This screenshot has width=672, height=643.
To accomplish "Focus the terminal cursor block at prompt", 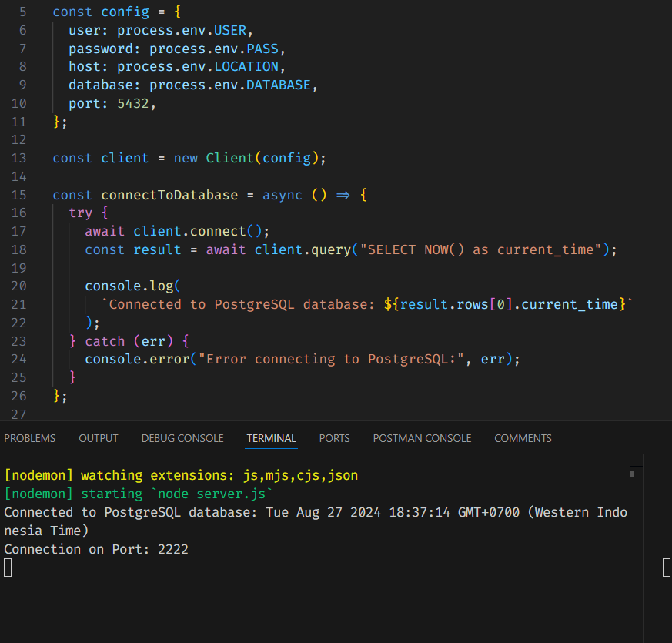I will tap(8, 568).
